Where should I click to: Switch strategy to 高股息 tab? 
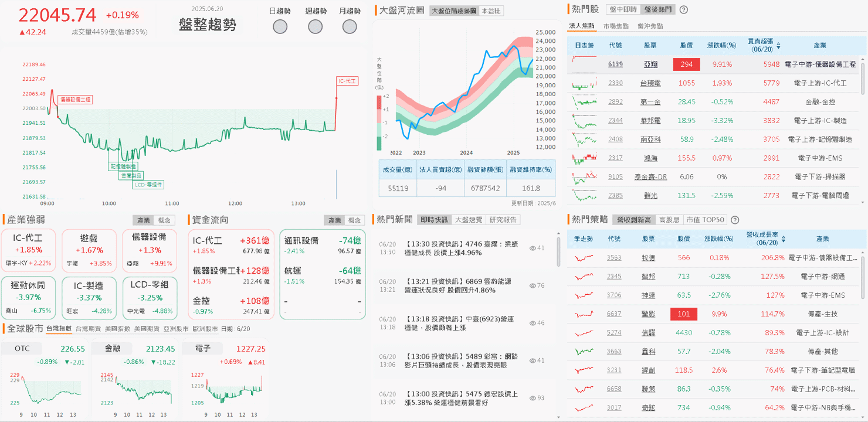tap(669, 220)
